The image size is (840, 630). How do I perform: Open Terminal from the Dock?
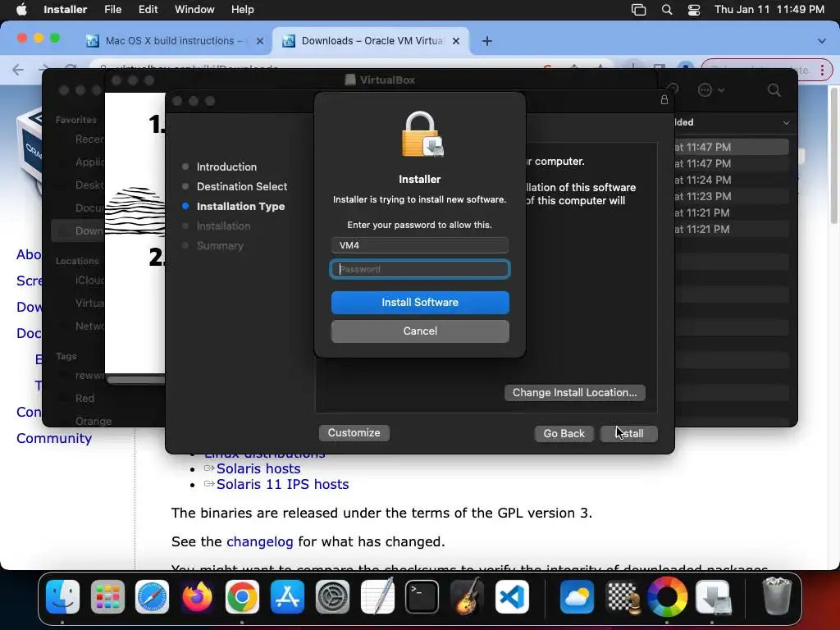click(422, 597)
